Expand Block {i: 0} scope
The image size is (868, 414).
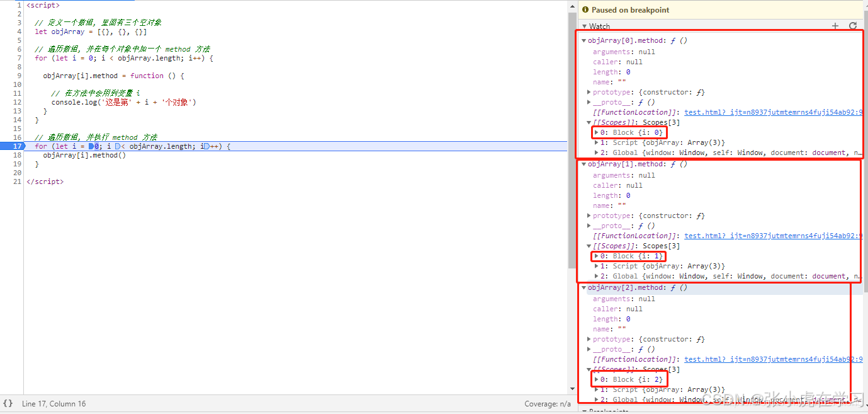click(597, 133)
